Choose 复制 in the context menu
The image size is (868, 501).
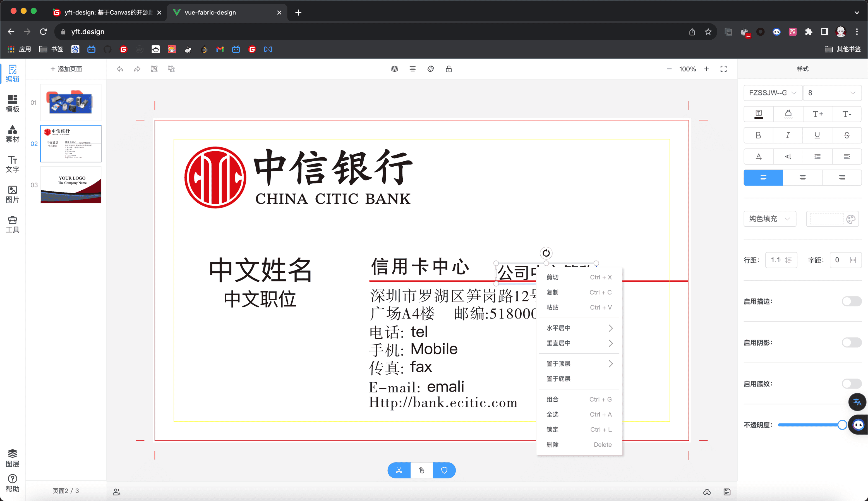(553, 292)
